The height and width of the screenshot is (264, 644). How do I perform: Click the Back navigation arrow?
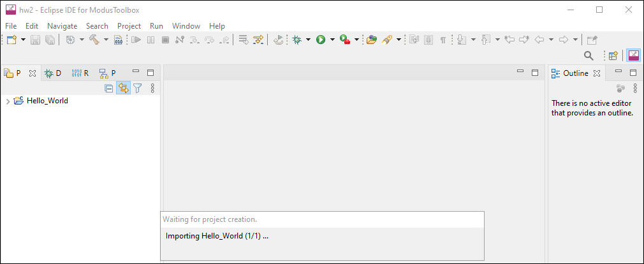pos(539,40)
